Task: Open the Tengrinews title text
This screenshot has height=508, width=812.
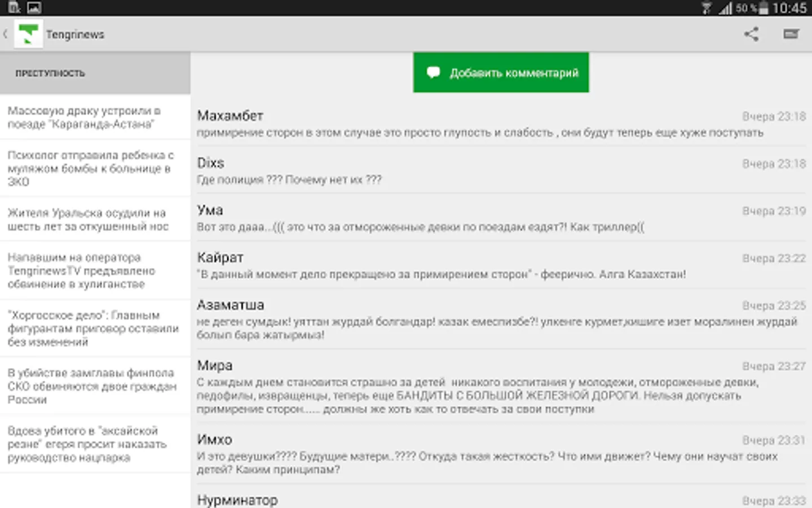Action: [75, 34]
